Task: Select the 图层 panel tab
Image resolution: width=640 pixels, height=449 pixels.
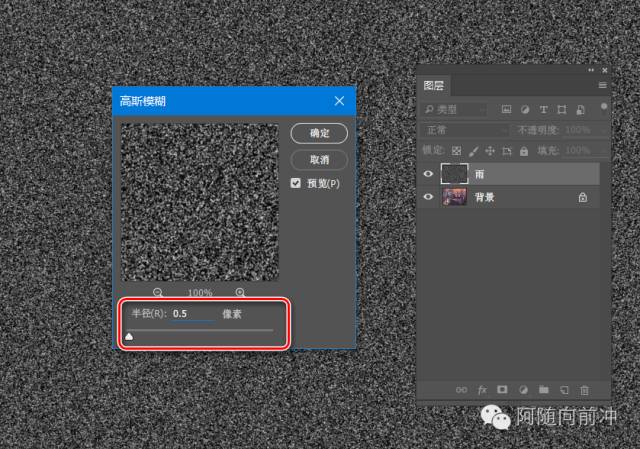Action: pos(434,86)
